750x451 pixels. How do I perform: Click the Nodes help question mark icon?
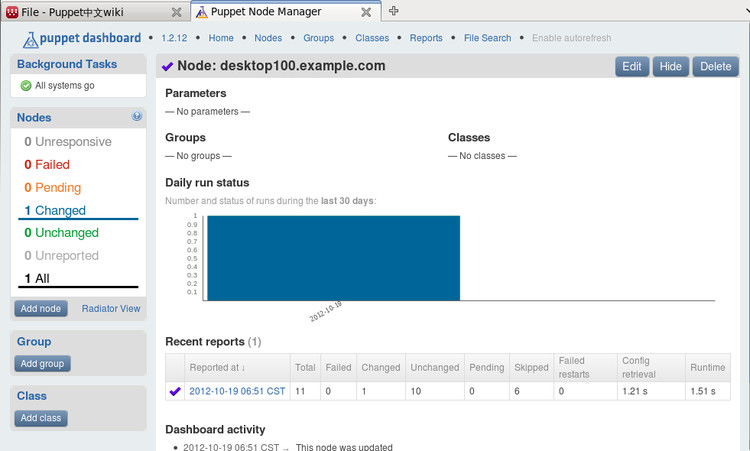[x=137, y=117]
